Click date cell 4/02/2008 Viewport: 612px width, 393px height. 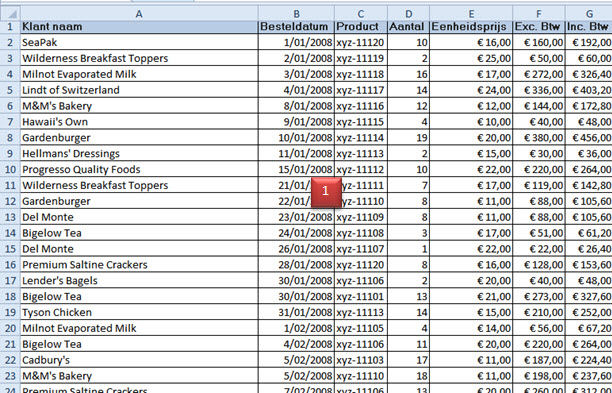(x=296, y=344)
